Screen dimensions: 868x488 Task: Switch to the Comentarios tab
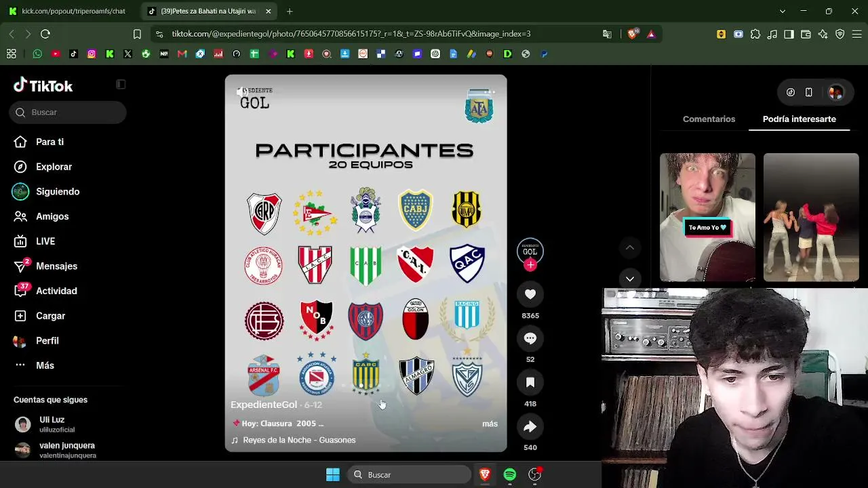tap(709, 119)
